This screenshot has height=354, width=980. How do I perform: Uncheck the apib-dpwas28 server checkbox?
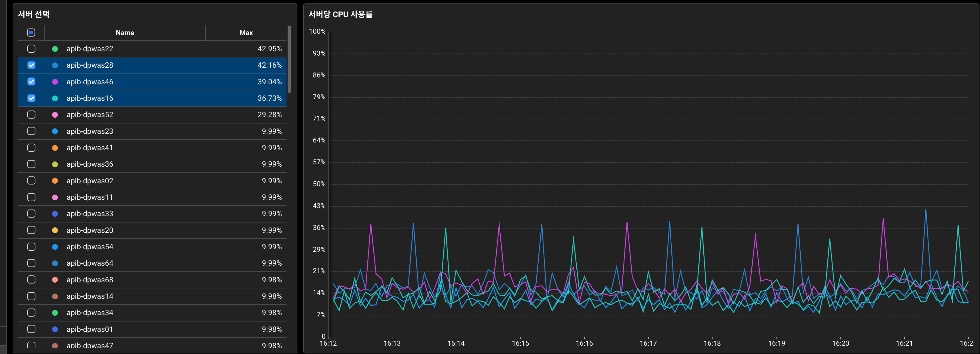(31, 65)
